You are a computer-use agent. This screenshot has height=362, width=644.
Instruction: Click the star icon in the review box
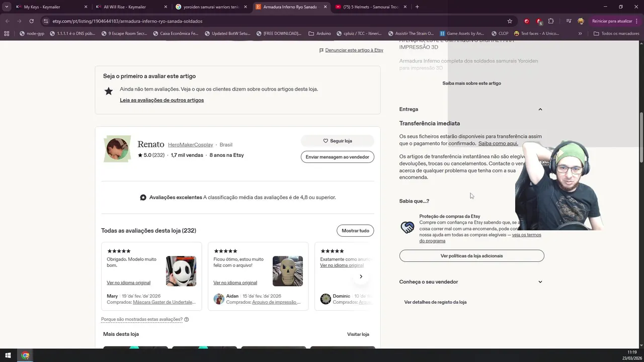pyautogui.click(x=108, y=91)
